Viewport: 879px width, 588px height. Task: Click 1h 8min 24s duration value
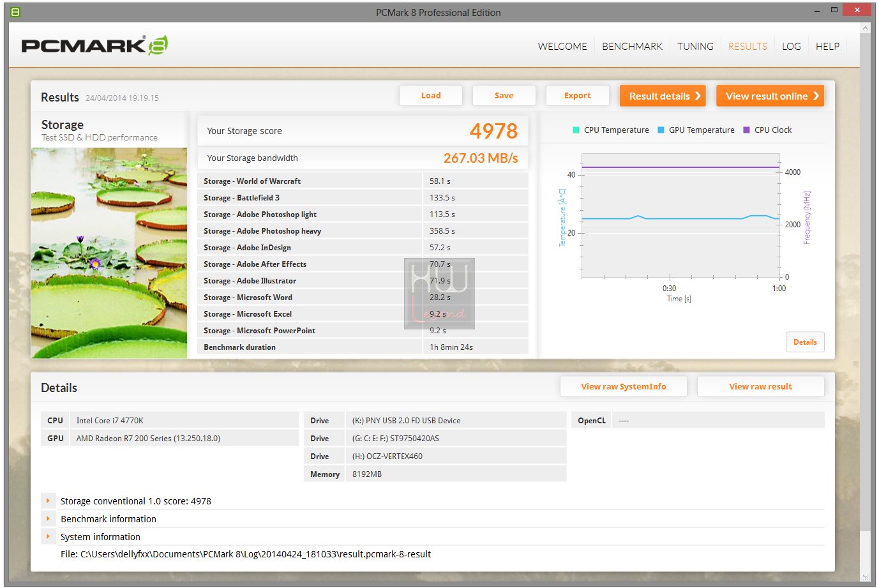click(451, 347)
